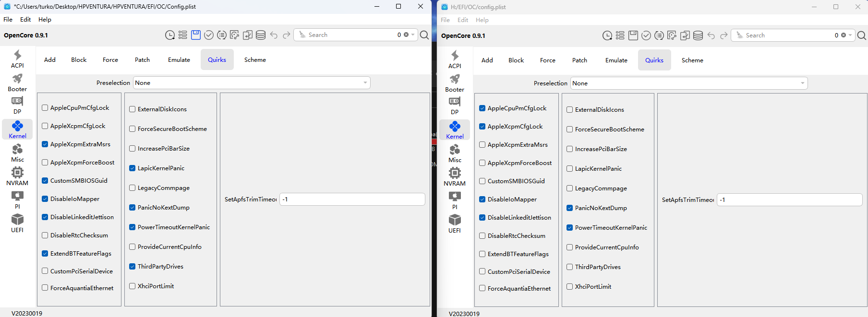Disable DisableIoMapper in the right window
The width and height of the screenshot is (868, 317).
(482, 200)
